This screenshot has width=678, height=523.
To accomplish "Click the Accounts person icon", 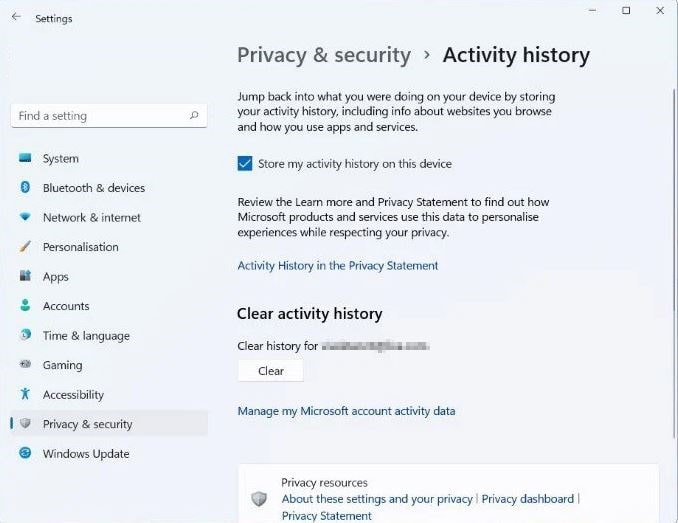I will (25, 306).
